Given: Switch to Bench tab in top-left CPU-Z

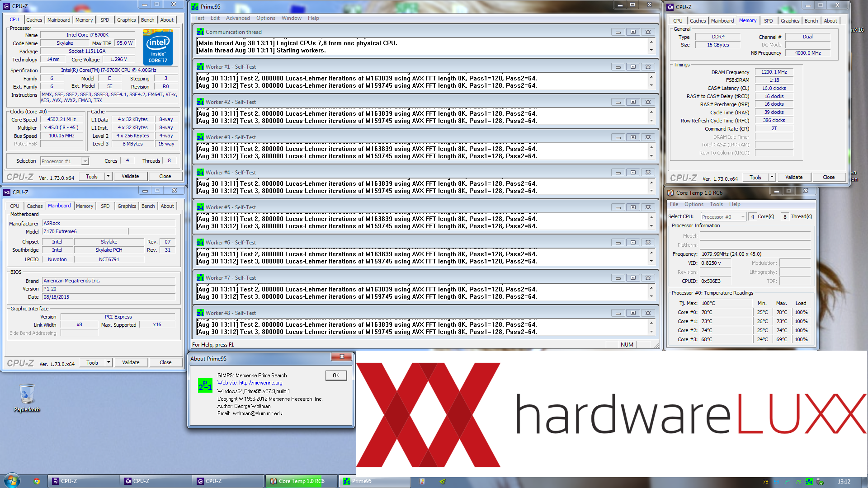Looking at the screenshot, I should tap(148, 20).
